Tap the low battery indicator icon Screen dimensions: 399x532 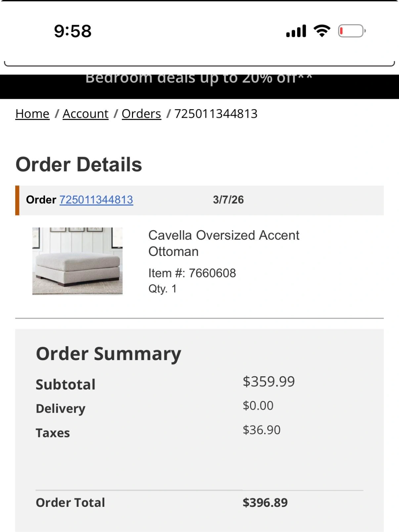pyautogui.click(x=351, y=31)
